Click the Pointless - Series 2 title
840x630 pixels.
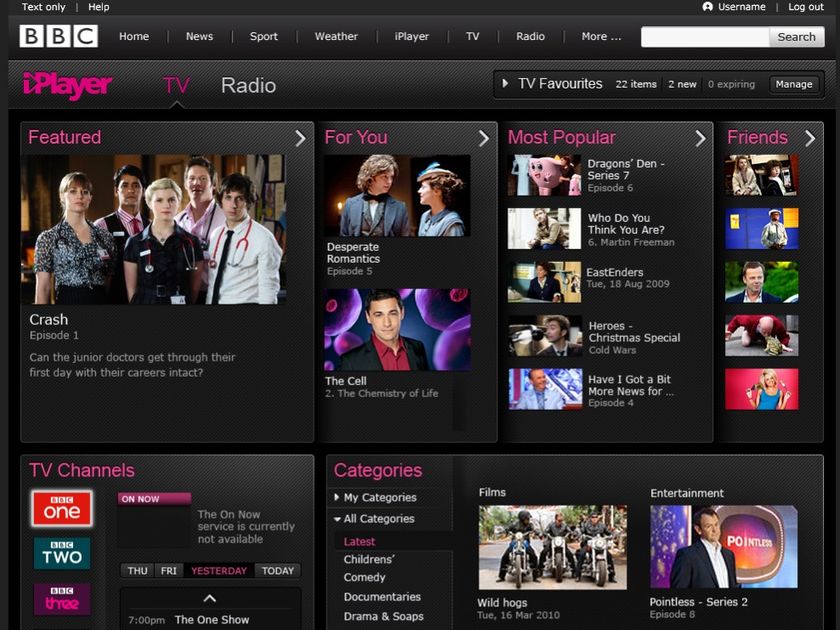point(699,602)
